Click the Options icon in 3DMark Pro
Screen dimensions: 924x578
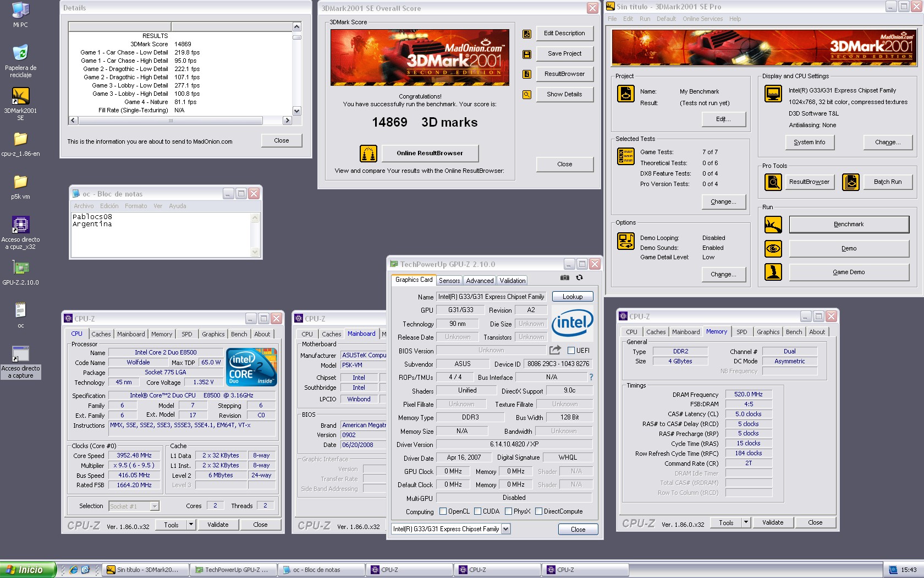coord(626,241)
